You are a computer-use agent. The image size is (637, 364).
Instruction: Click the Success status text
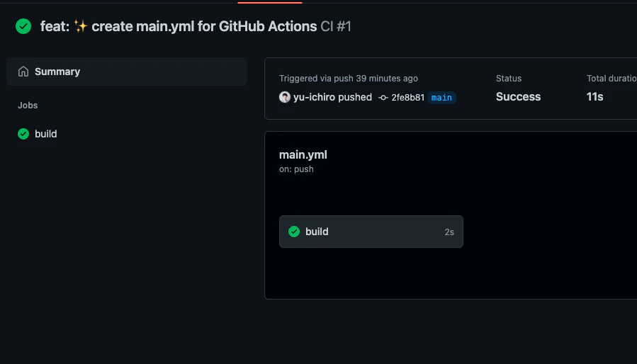519,97
